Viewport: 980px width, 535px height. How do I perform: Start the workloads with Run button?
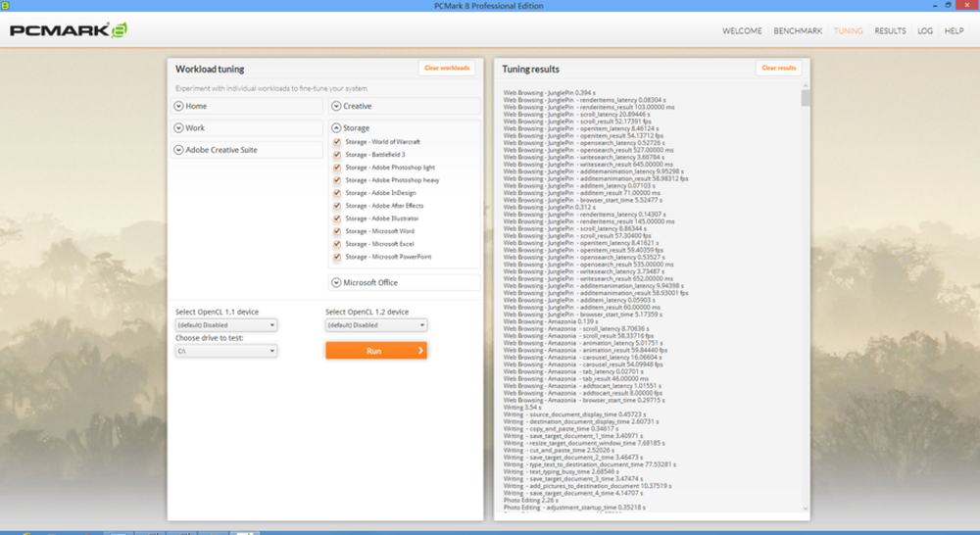(376, 351)
